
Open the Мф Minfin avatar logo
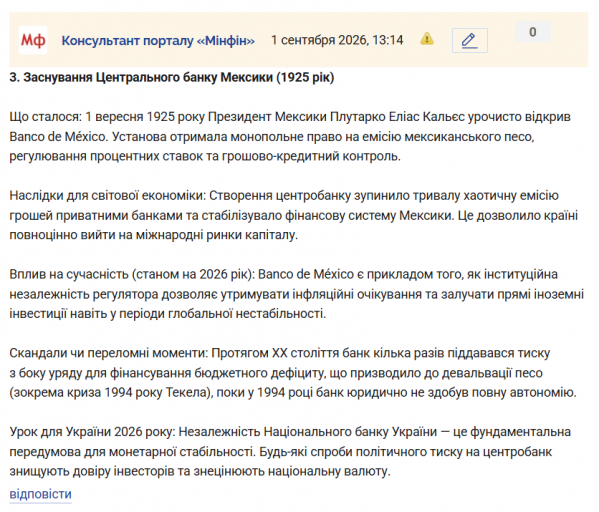33,40
